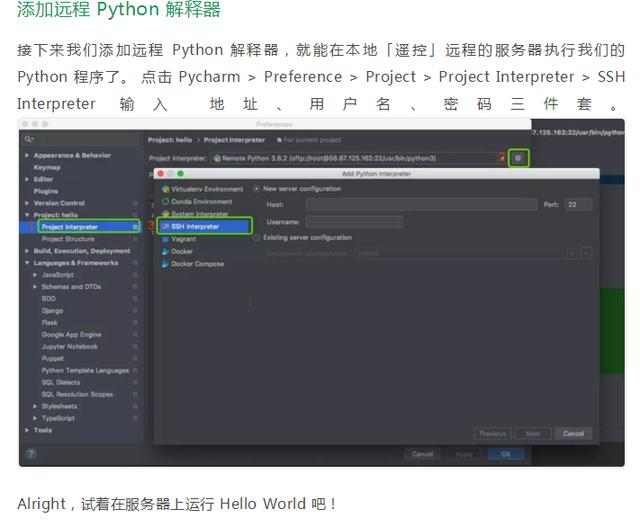The height and width of the screenshot is (527, 640).
Task: Click the Host input field
Action: point(421,205)
